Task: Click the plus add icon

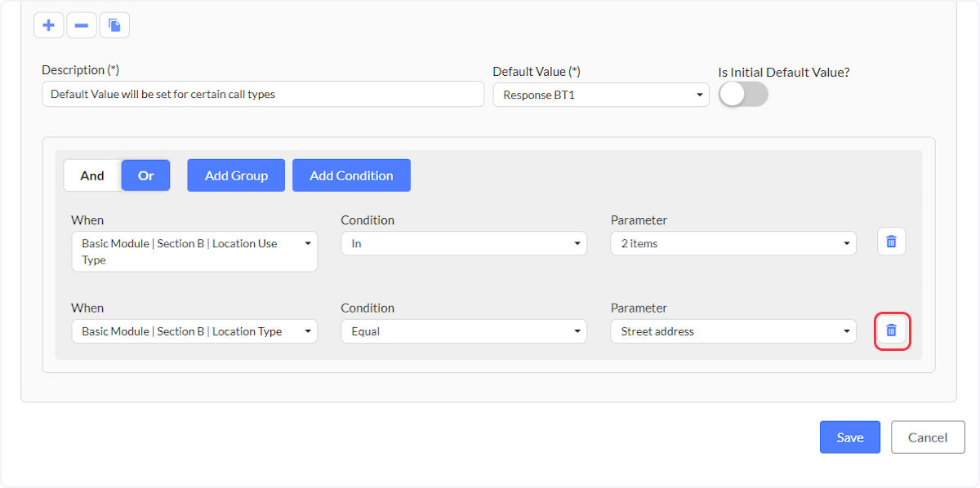Action: [x=49, y=25]
